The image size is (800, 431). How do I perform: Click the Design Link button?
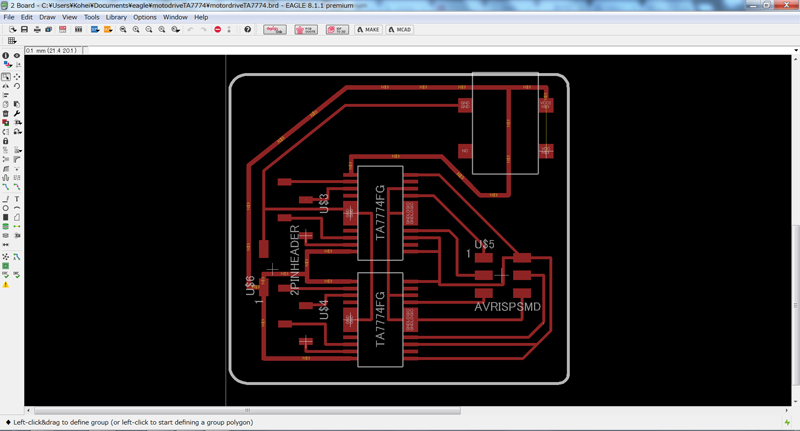click(275, 30)
